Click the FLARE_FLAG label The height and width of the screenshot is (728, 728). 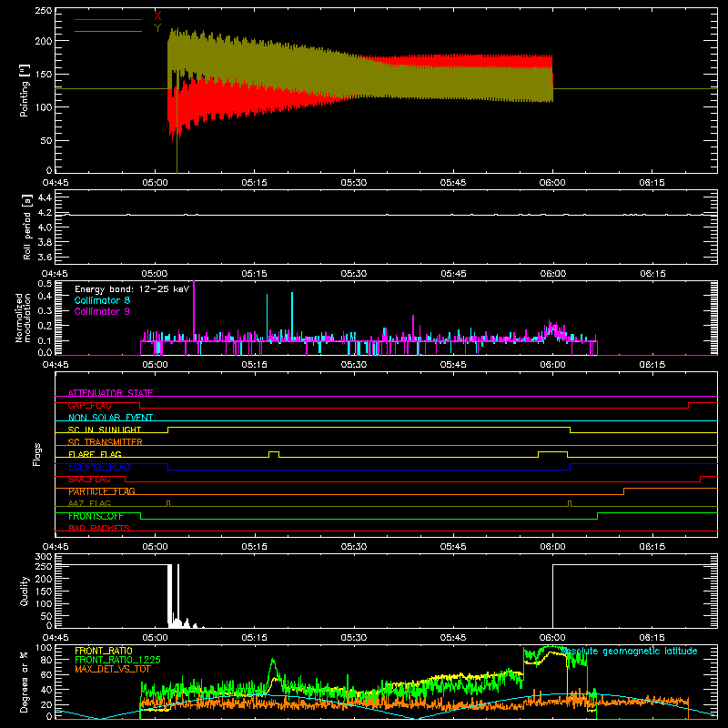95,454
